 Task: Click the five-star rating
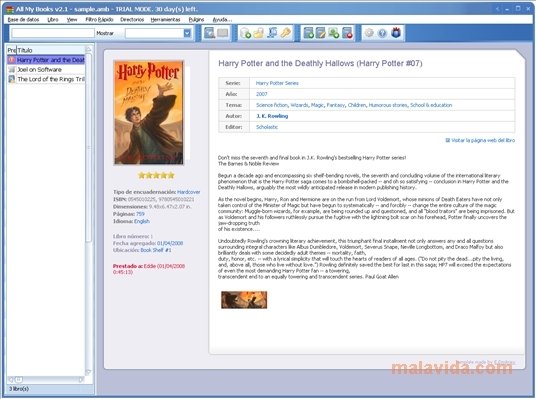coord(156,175)
